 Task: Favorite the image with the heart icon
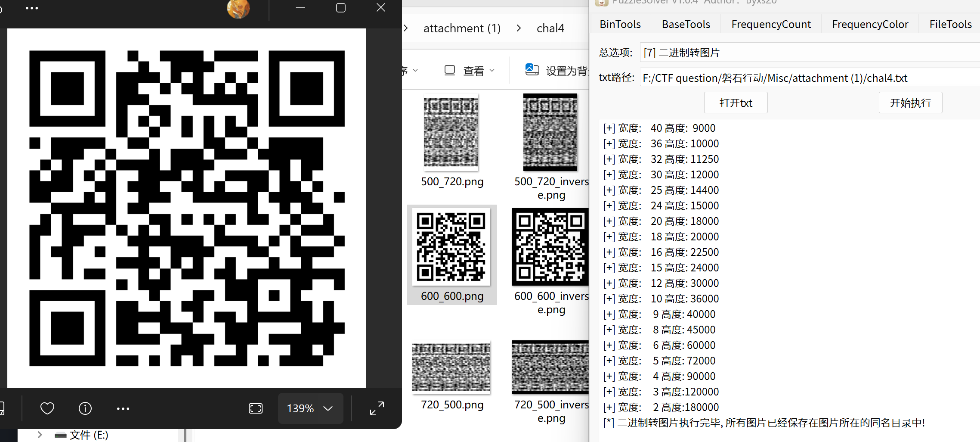coord(47,408)
